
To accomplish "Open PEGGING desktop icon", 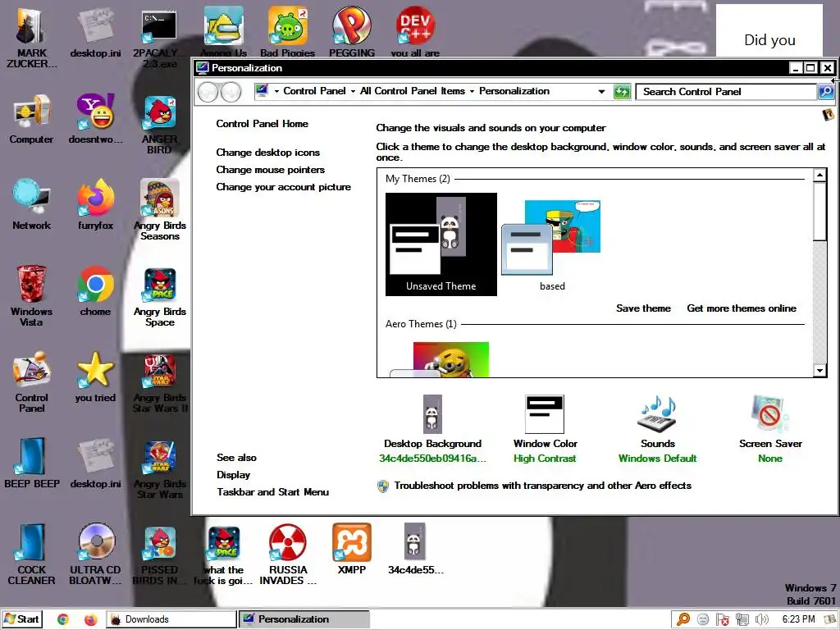I will [351, 32].
